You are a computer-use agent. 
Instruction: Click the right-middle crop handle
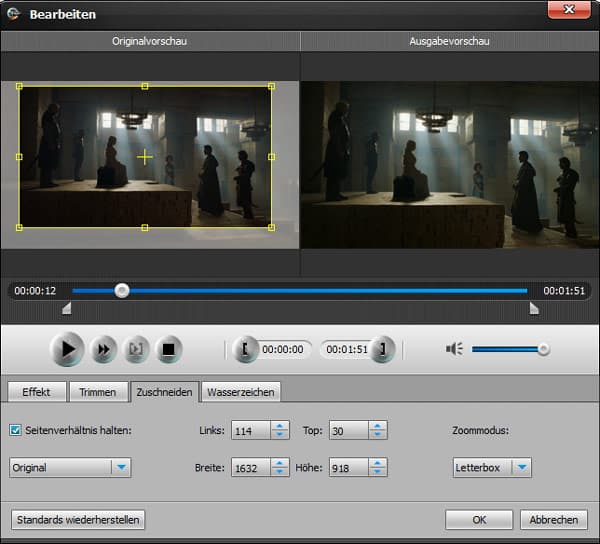(271, 157)
